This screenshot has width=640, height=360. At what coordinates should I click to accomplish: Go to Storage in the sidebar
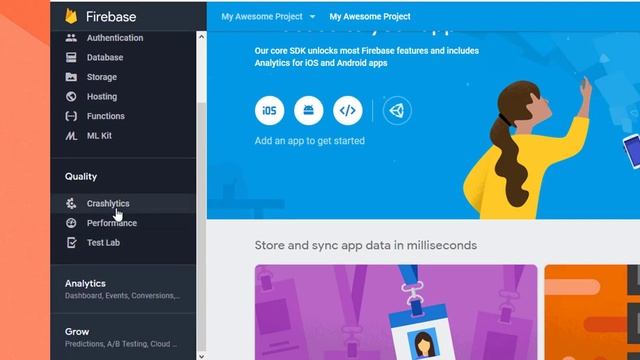(102, 77)
